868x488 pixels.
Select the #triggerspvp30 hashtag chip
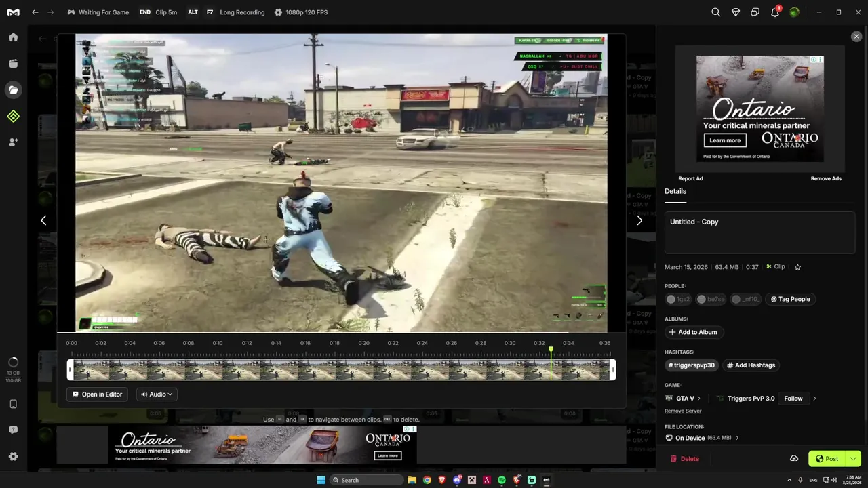click(x=692, y=365)
